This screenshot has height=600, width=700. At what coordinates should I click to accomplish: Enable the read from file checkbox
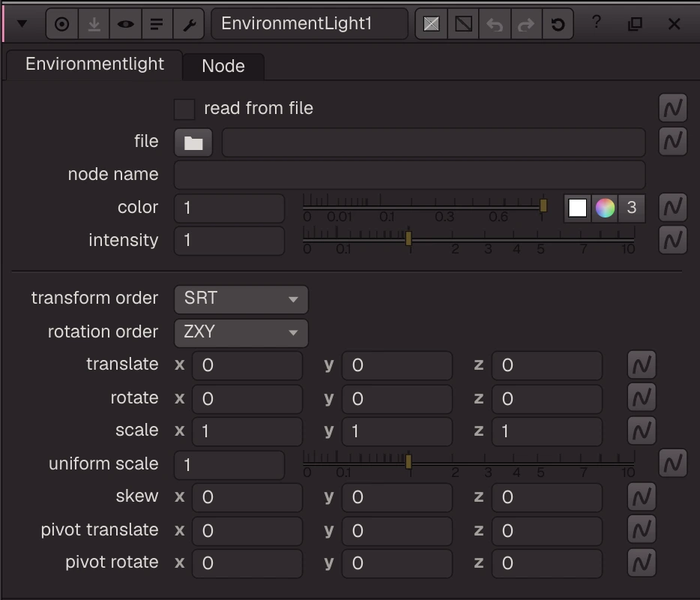184,109
